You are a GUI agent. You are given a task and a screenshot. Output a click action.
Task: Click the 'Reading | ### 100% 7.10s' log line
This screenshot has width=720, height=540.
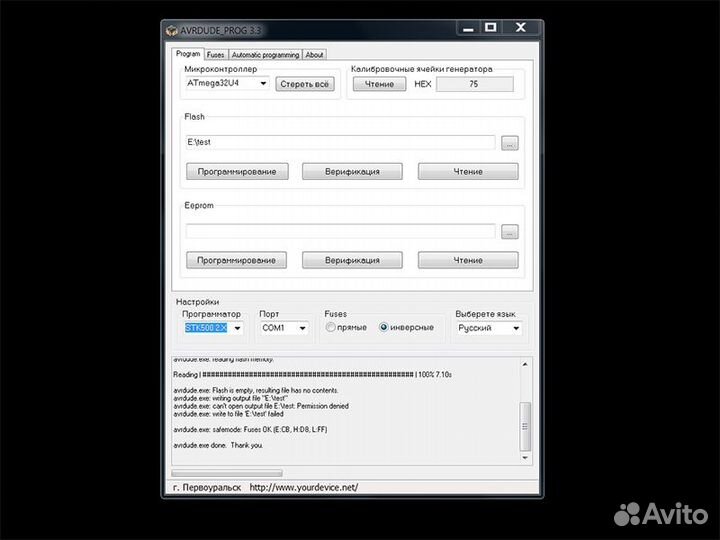coord(312,375)
